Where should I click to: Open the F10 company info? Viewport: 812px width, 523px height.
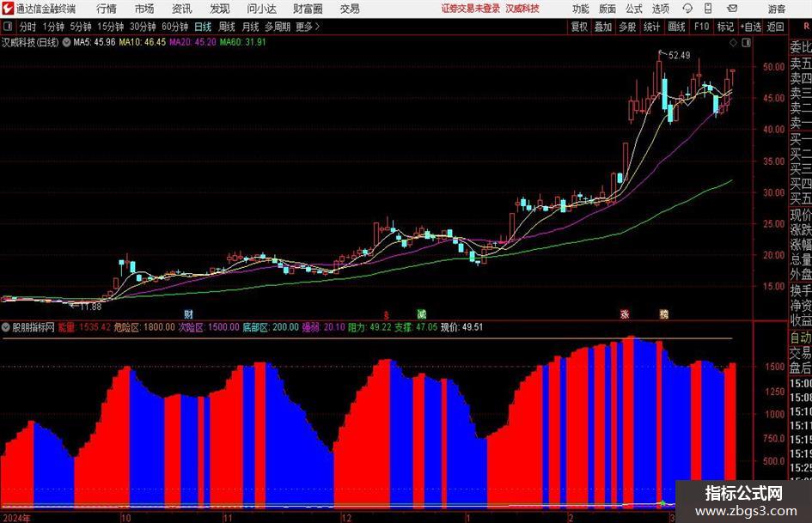pos(701,27)
